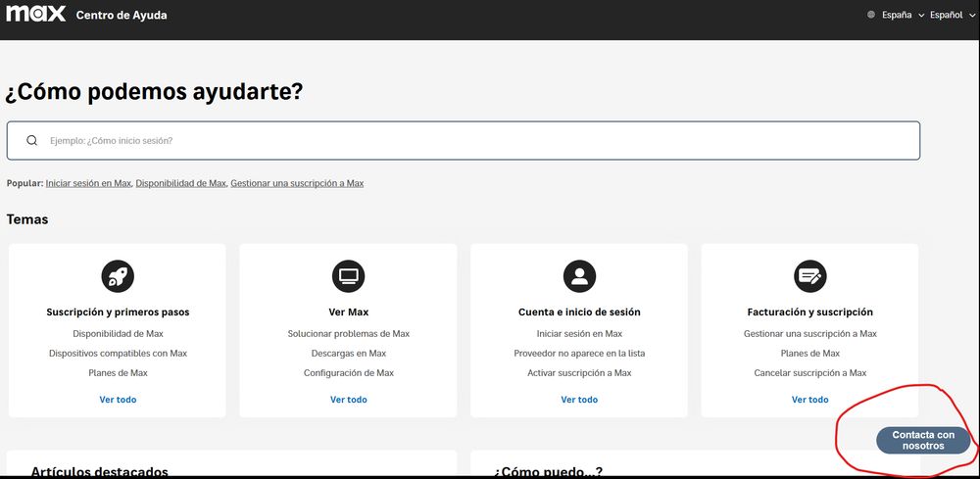Click the user icon for Cuenta e inicio de sesión
980x479 pixels.
point(579,276)
